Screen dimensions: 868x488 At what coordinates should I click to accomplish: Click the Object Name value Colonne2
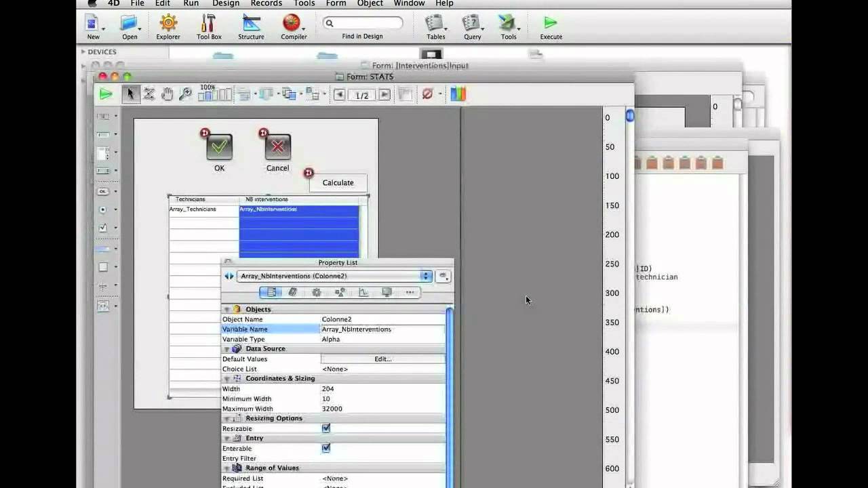(336, 319)
